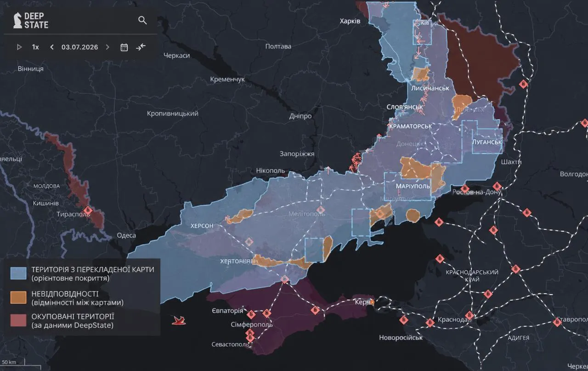Open the map search magnifier
Screen dimensions: 588x371
click(142, 20)
